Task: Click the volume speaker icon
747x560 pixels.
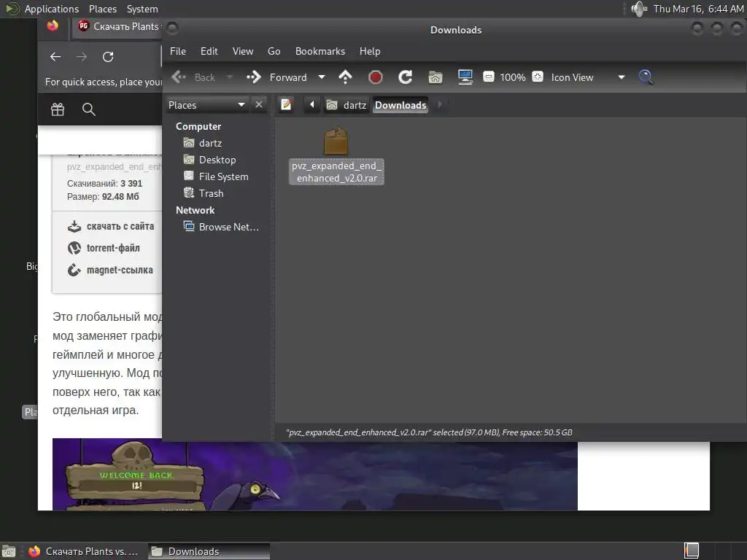Action: click(x=639, y=9)
